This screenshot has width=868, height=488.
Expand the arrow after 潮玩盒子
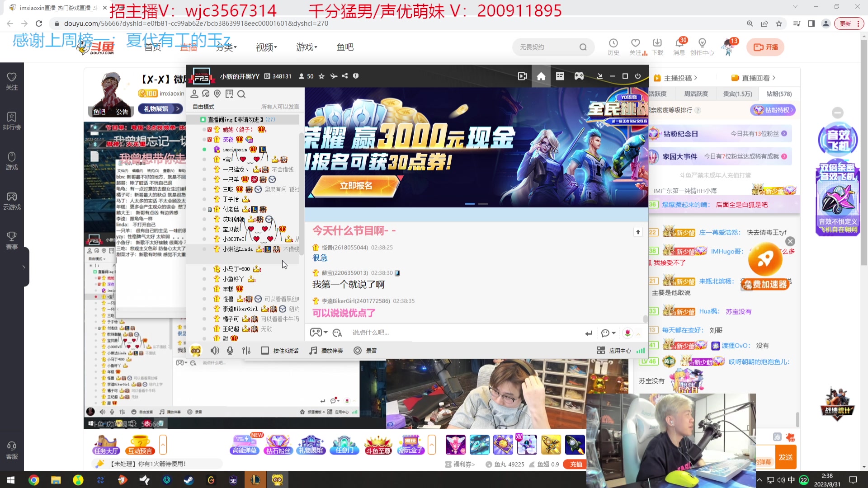point(432,445)
